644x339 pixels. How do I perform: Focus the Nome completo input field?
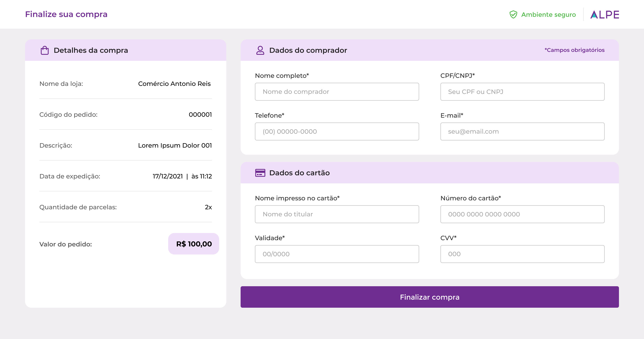[337, 92]
